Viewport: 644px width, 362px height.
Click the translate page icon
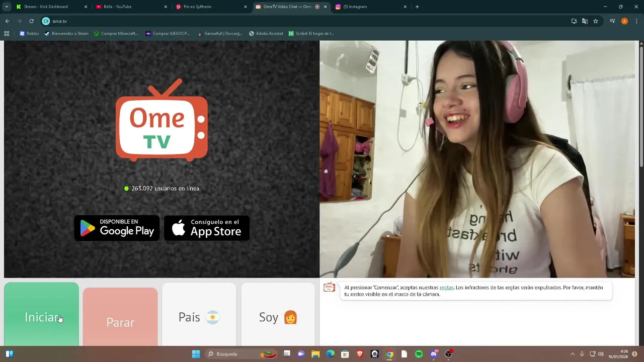(x=585, y=21)
